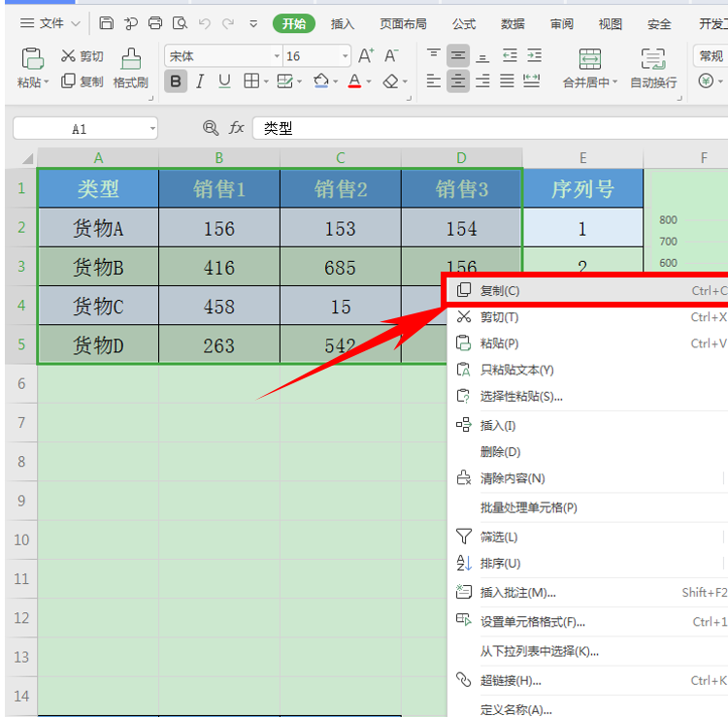728x717 pixels.
Task: Toggle Italic formatting
Action: (200, 81)
